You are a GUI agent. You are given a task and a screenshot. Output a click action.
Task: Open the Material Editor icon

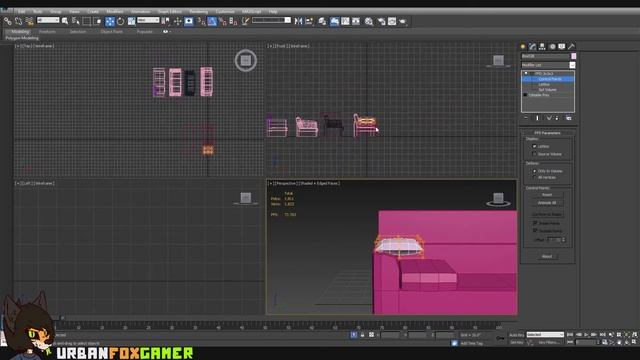(369, 21)
